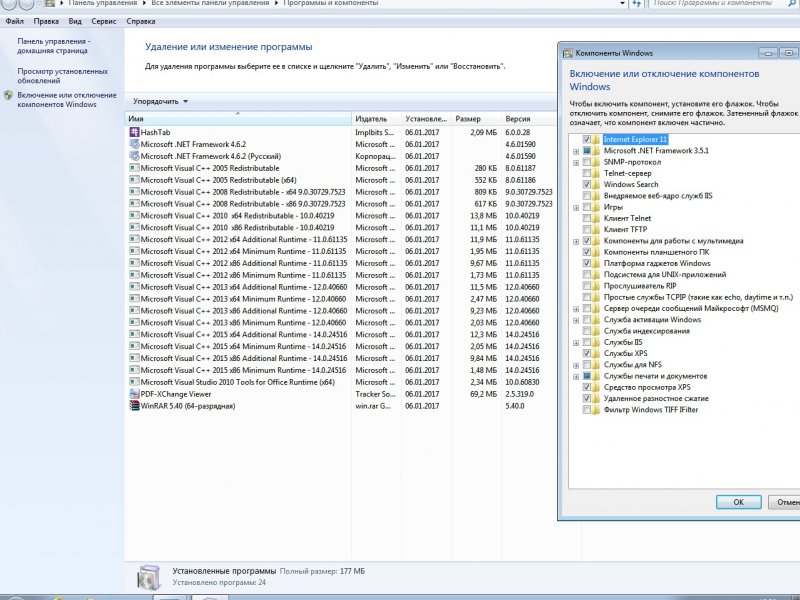Toggle the Microsoft .NET Framework 3.5.1 checkbox
The width and height of the screenshot is (800, 600).
tap(587, 151)
